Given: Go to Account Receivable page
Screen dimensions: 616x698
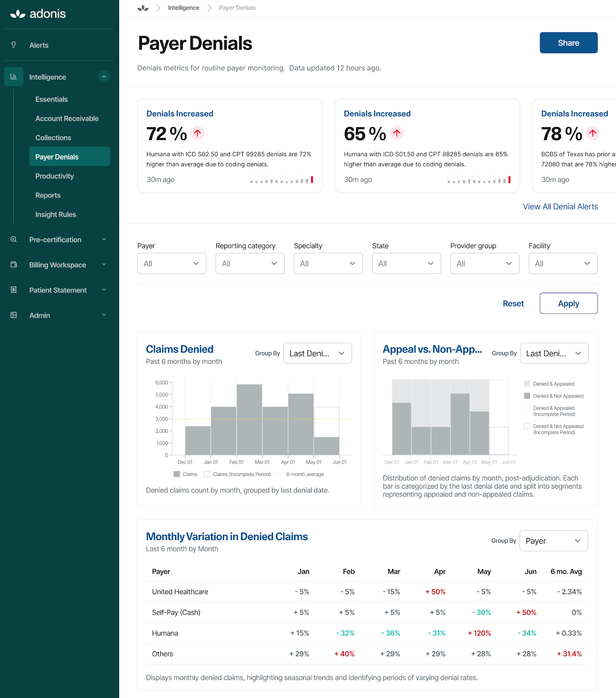Looking at the screenshot, I should point(67,119).
